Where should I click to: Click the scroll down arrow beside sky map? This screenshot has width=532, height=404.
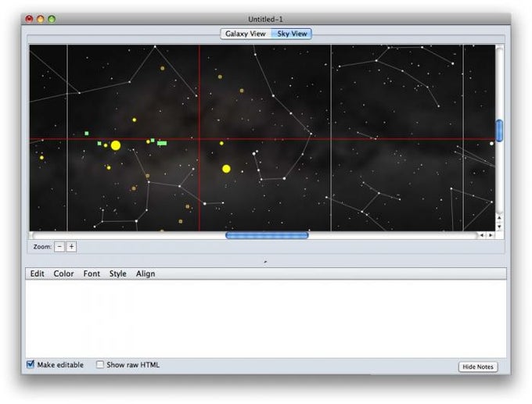point(499,227)
